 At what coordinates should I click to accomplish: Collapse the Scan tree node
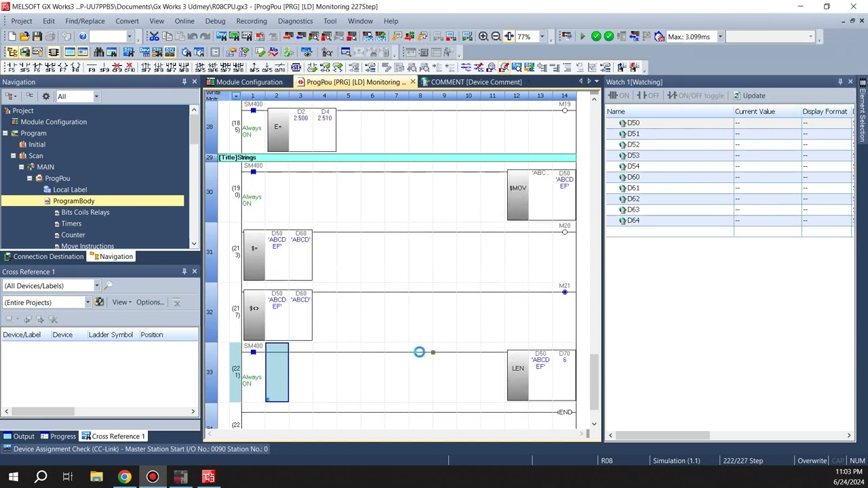pos(13,156)
